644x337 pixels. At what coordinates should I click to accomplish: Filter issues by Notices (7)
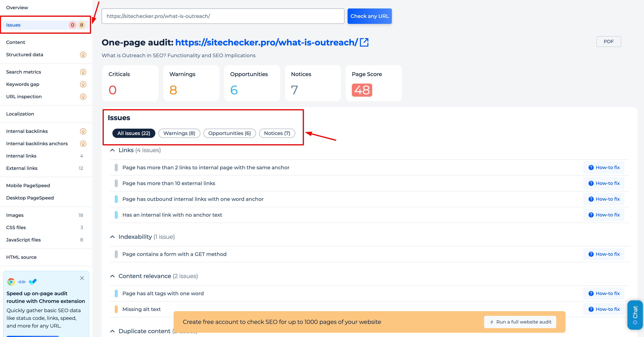tap(277, 133)
